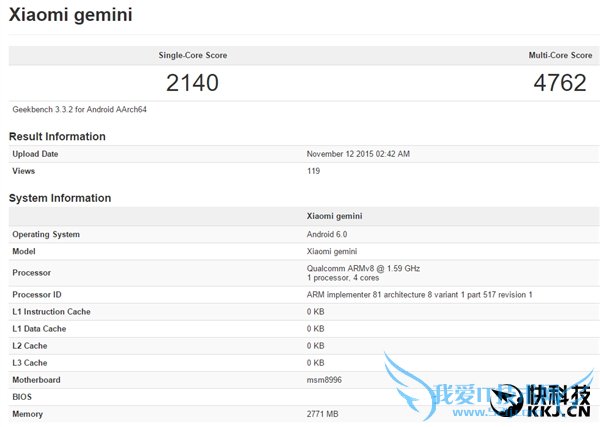Select the L1 Data Cache '0 KB' value
This screenshot has height=427, width=600.
pyautogui.click(x=315, y=329)
